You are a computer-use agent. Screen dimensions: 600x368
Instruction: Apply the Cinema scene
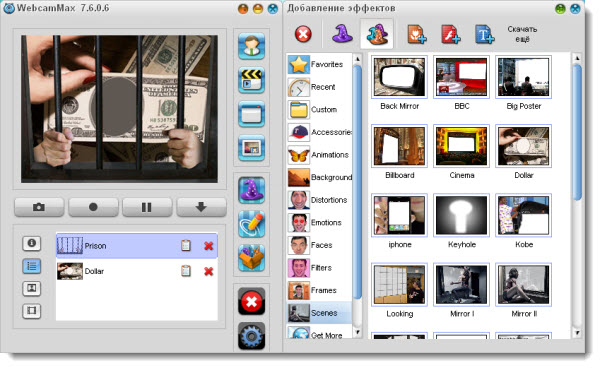click(x=461, y=146)
